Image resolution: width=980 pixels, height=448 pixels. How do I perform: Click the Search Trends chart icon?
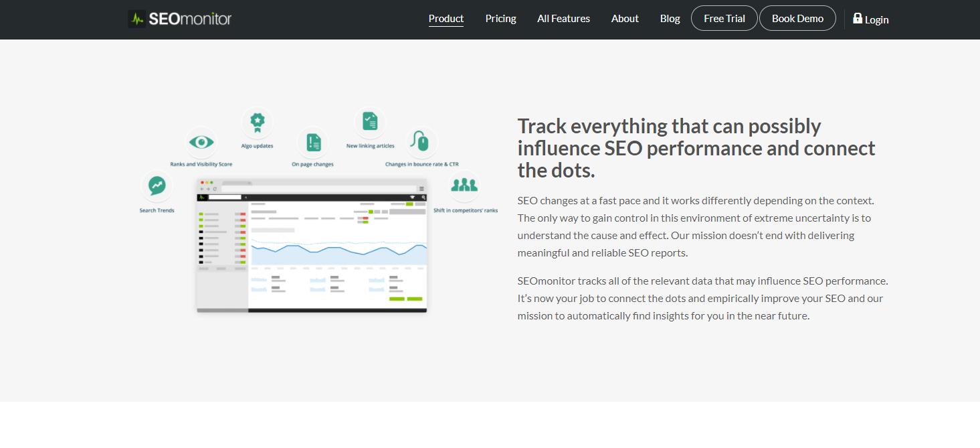157,185
